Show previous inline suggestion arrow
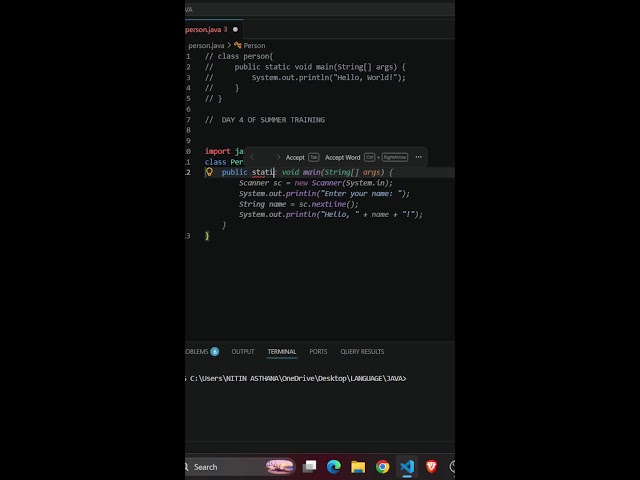The image size is (640, 480). pyautogui.click(x=252, y=157)
